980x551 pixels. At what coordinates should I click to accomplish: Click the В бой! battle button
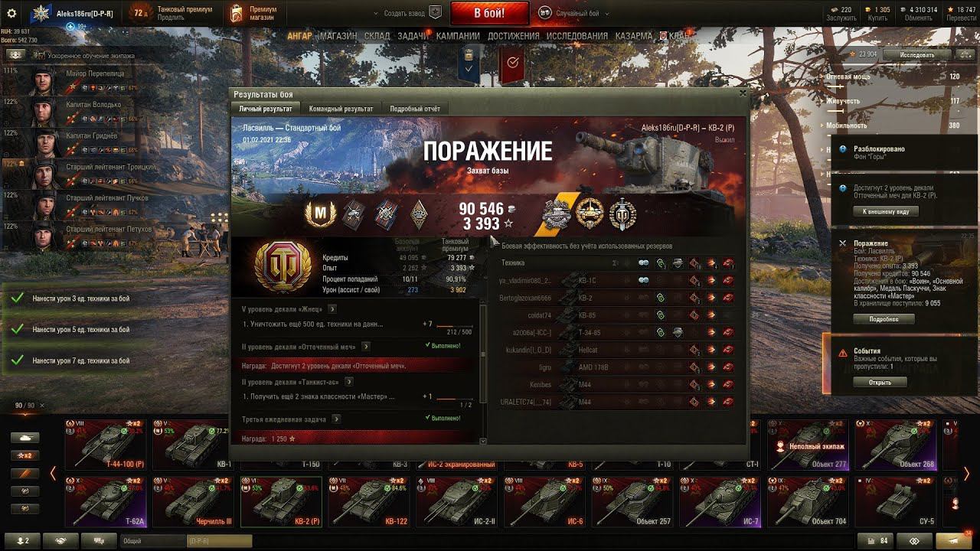pos(489,13)
